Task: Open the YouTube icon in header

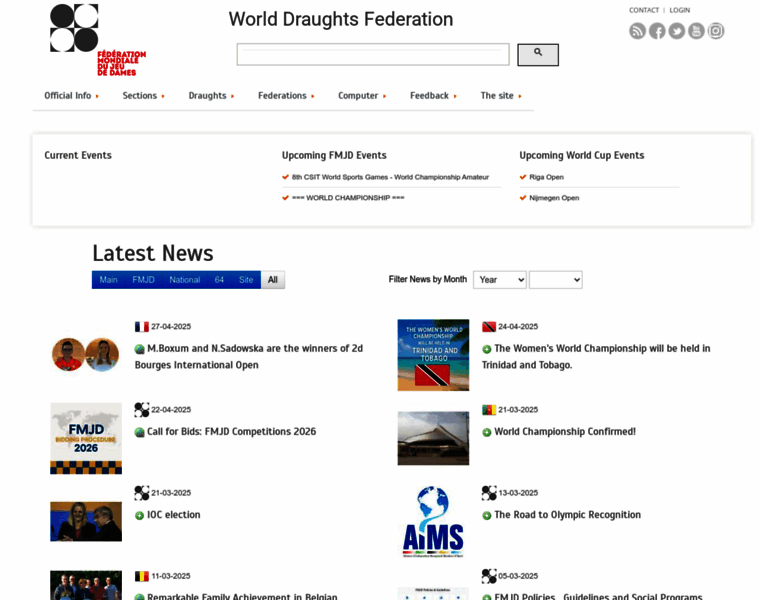Action: click(697, 31)
